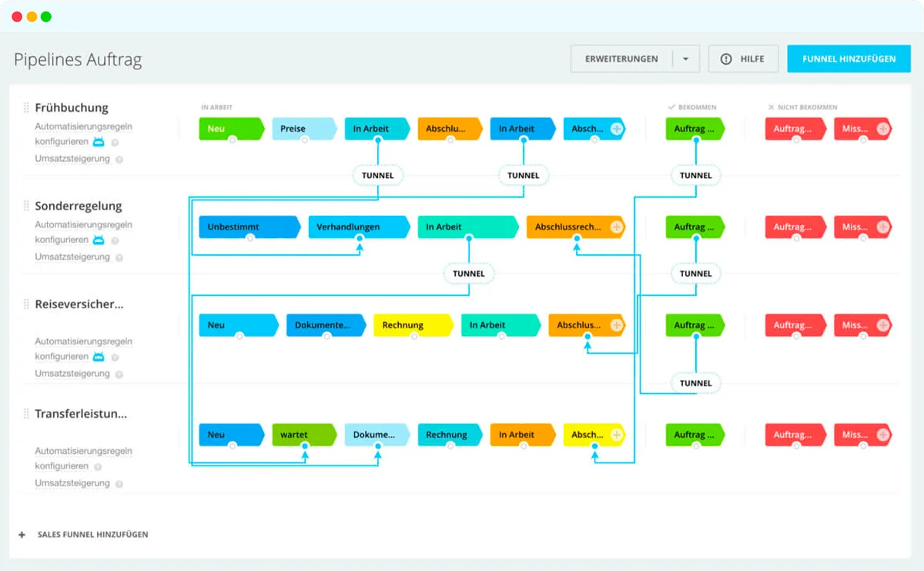The image size is (924, 571).
Task: Click the Tunnel badge below Sonderregelung In Arbeit
Action: click(x=469, y=274)
